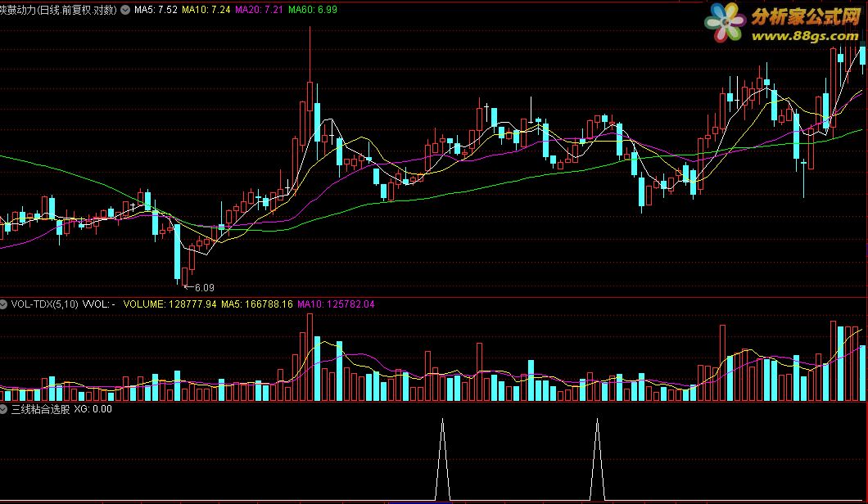Open the round menu icon before 三线粘合选股

3,409
